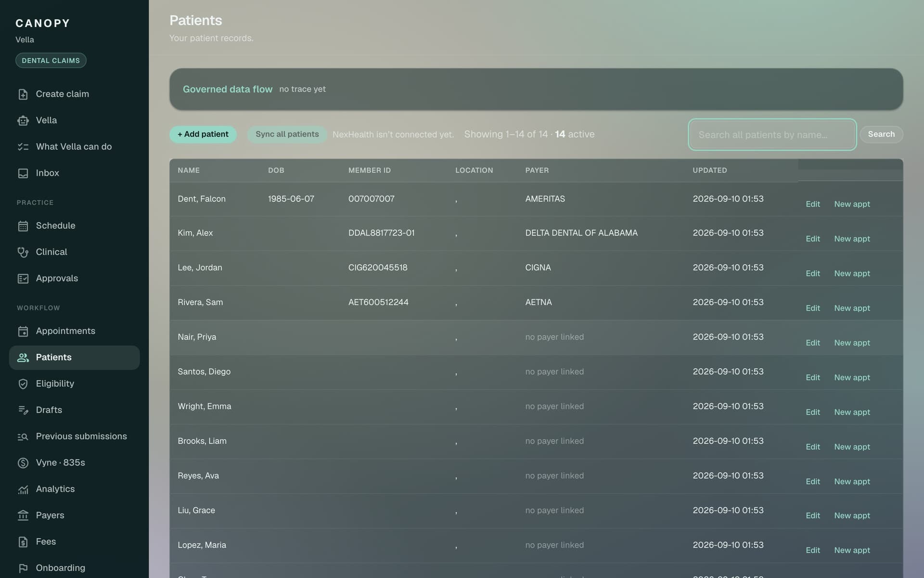Click the Fees document icon
This screenshot has width=924, height=578.
tap(23, 542)
